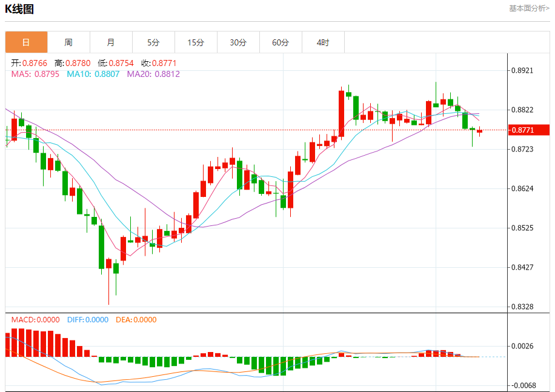Open the 30分 interval tab
This screenshot has width=555, height=392.
coord(239,42)
